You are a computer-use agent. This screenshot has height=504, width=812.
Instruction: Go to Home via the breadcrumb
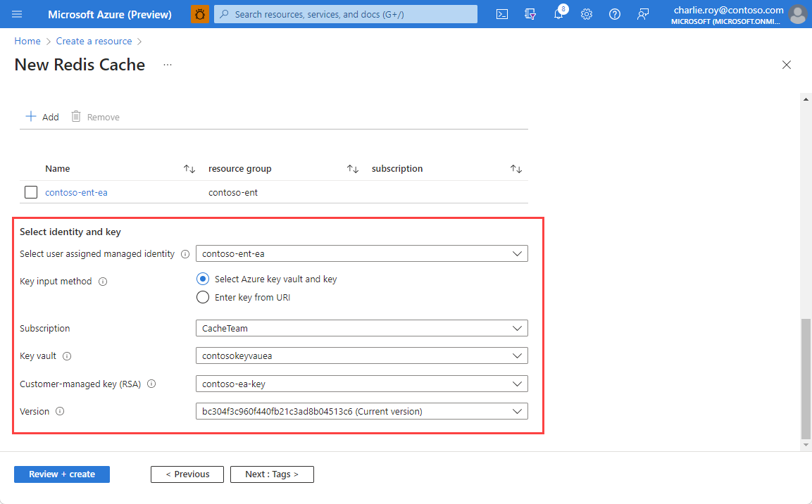27,41
